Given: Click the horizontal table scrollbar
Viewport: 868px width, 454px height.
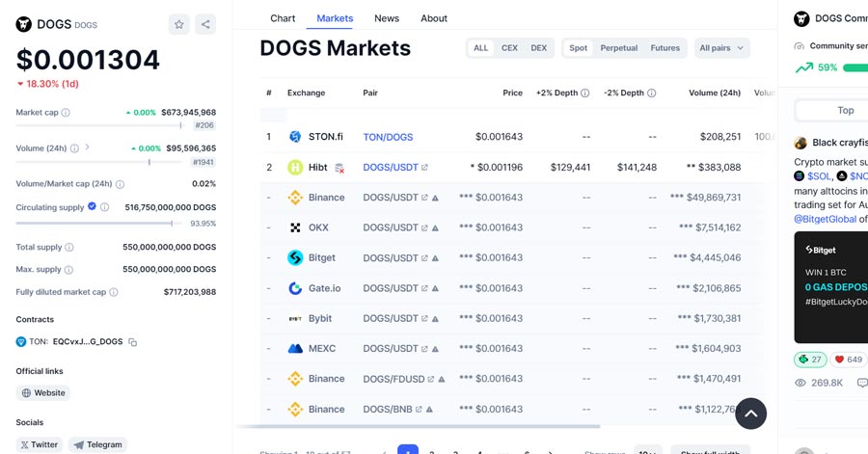Looking at the screenshot, I should point(419,426).
